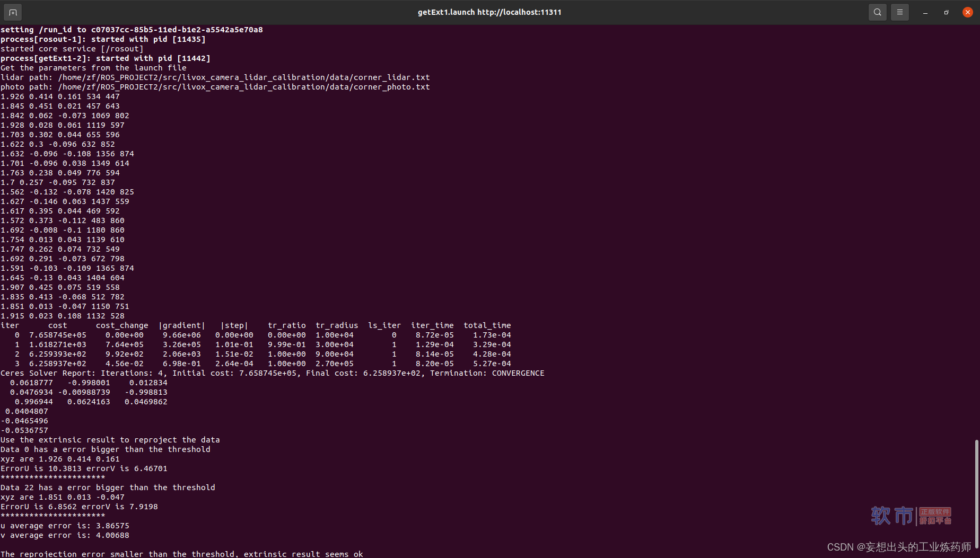Click 'Data 22 has a error bigger' line

click(108, 488)
